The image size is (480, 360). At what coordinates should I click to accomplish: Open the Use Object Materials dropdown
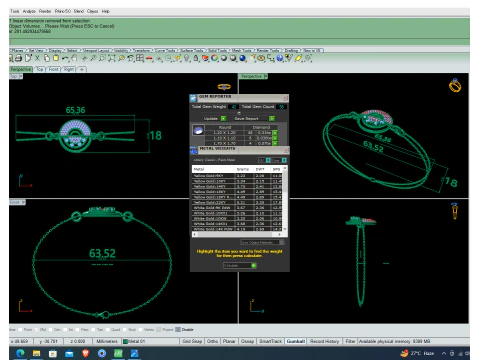(262, 242)
